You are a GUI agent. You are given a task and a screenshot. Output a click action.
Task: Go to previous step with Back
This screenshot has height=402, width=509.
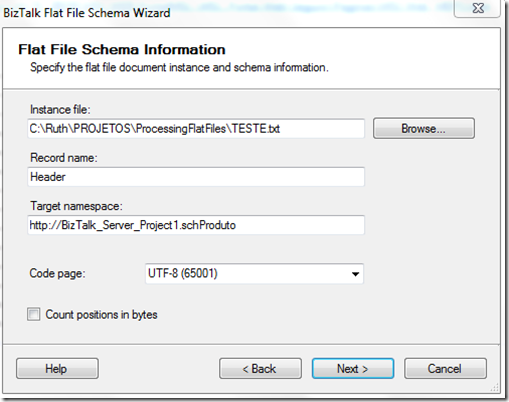[260, 369]
